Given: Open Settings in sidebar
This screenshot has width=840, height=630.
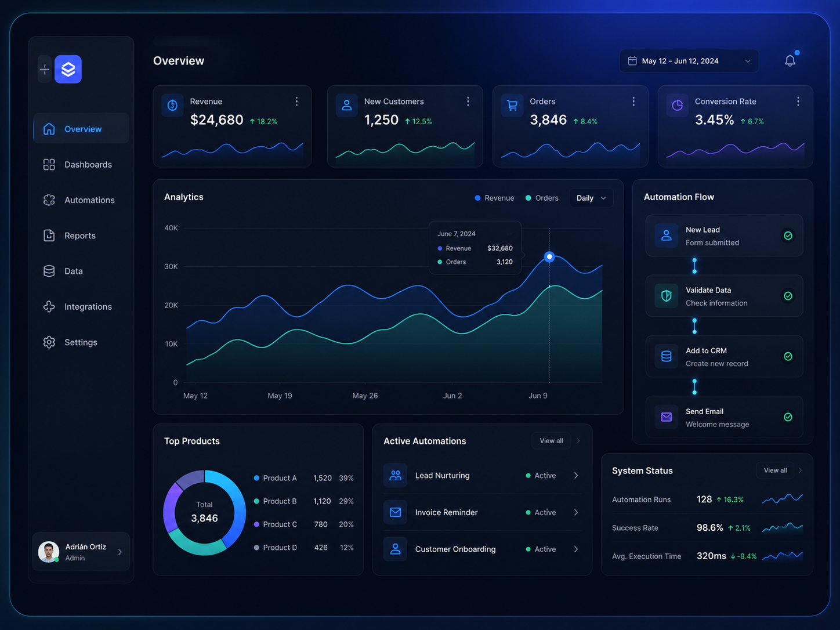Looking at the screenshot, I should coord(81,342).
